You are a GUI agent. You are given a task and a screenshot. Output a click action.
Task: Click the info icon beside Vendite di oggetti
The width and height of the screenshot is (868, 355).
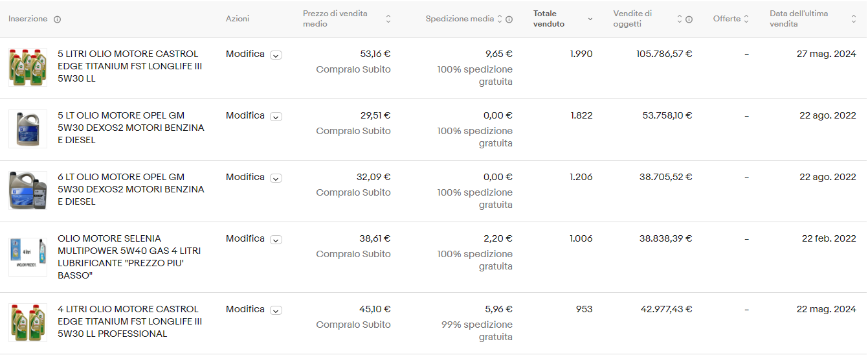click(689, 19)
